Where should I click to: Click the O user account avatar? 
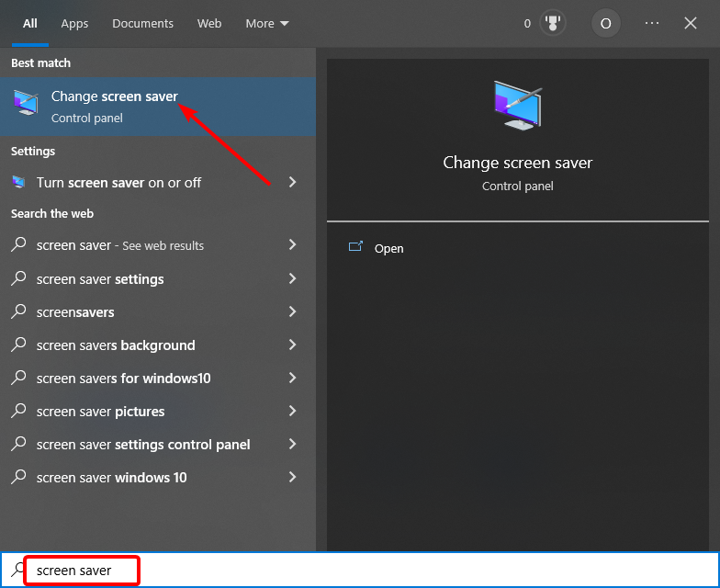tap(606, 24)
